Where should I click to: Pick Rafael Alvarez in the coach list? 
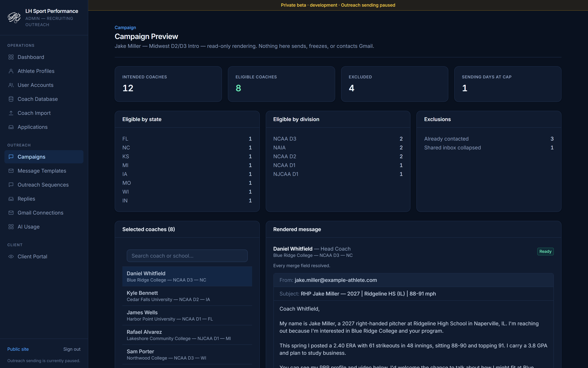pyautogui.click(x=187, y=335)
